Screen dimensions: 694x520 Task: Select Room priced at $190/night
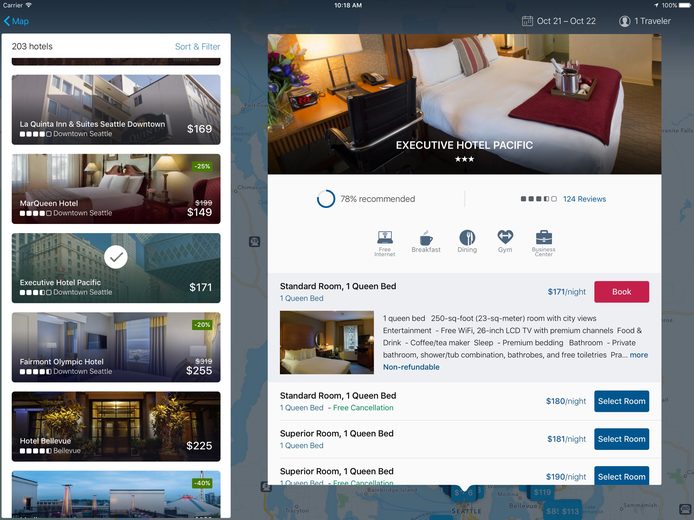(621, 475)
